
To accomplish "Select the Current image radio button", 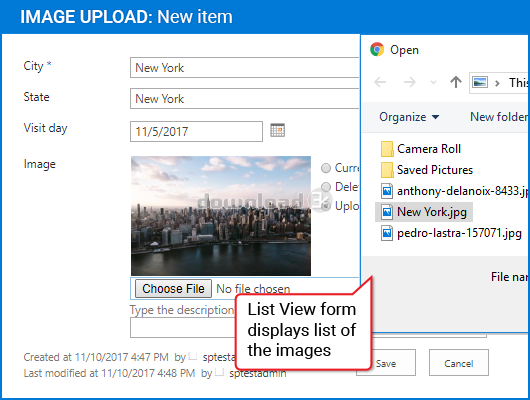I will tap(326, 168).
